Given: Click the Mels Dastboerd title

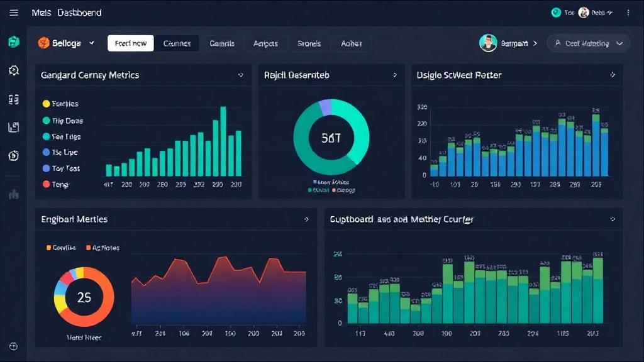Looking at the screenshot, I should [x=67, y=13].
